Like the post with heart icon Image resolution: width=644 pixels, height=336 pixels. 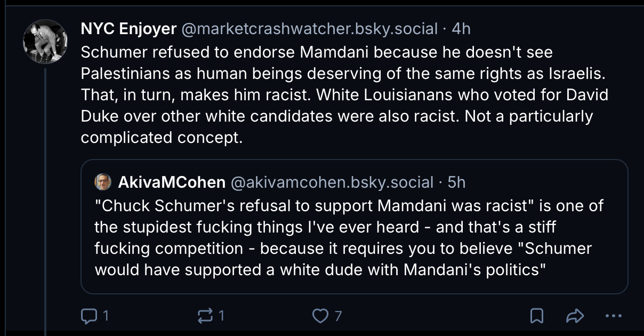pyautogui.click(x=320, y=316)
